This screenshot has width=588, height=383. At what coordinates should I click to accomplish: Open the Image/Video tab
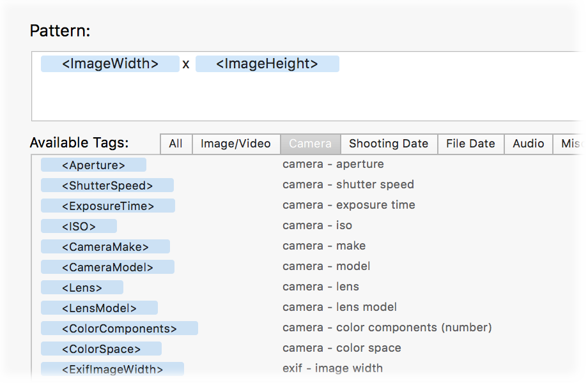[236, 144]
